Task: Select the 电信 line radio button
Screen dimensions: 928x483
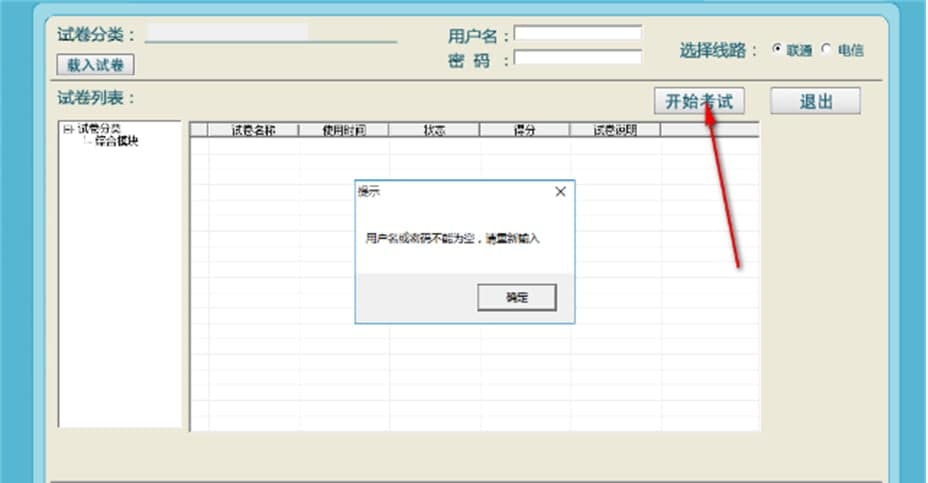Action: pos(826,49)
